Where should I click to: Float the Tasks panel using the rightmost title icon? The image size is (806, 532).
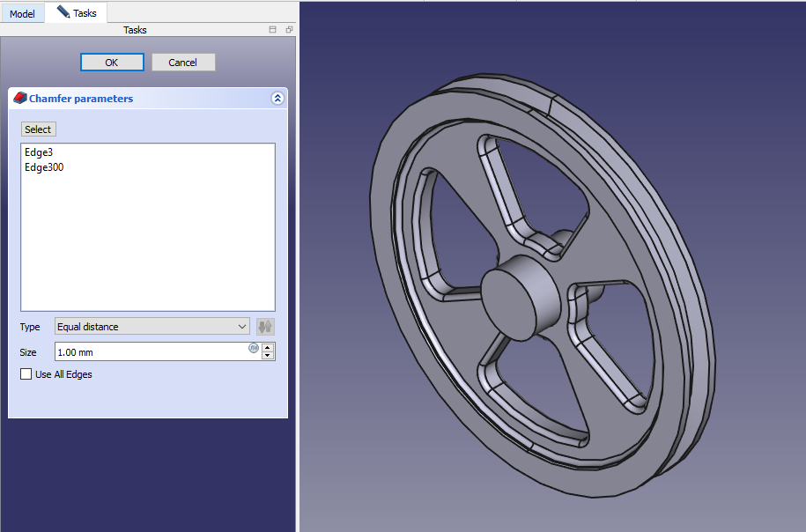coord(289,30)
